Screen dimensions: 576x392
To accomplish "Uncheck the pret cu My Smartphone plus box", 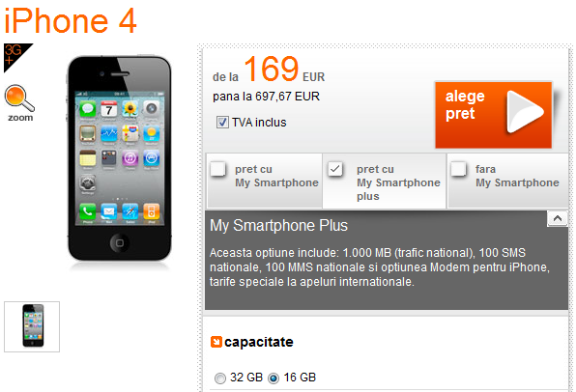I will click(x=335, y=169).
